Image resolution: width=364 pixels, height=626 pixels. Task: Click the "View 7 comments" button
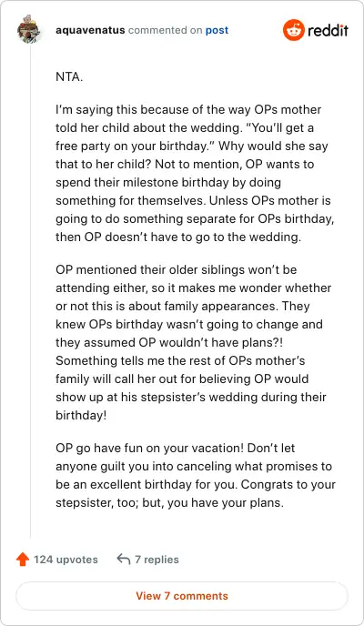click(x=182, y=596)
